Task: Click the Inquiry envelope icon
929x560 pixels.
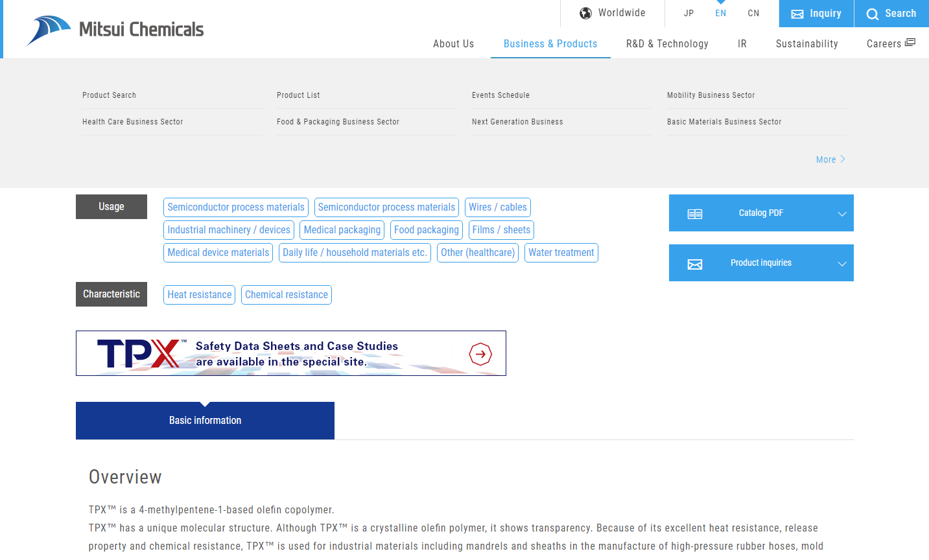Action: point(797,14)
